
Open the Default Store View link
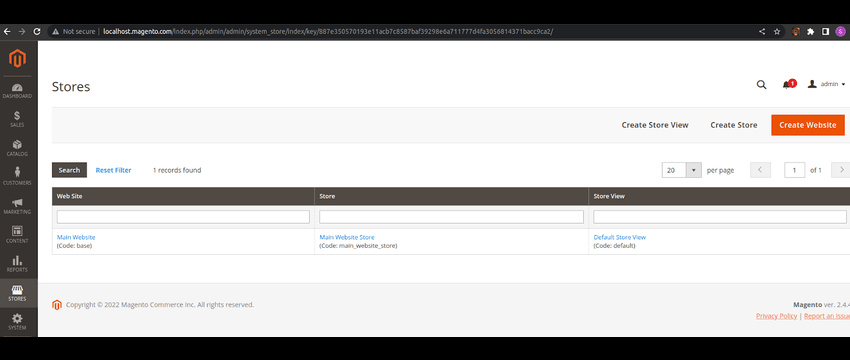click(620, 237)
